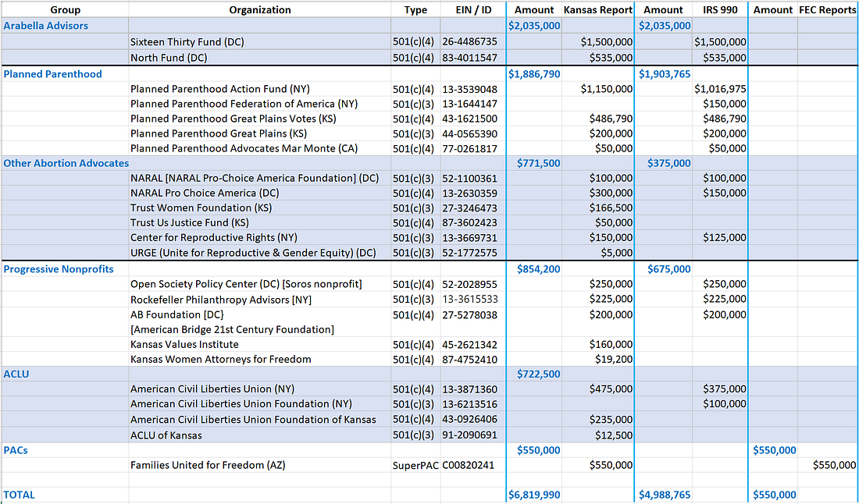Select the Group column header
859x504 pixels.
tap(65, 10)
